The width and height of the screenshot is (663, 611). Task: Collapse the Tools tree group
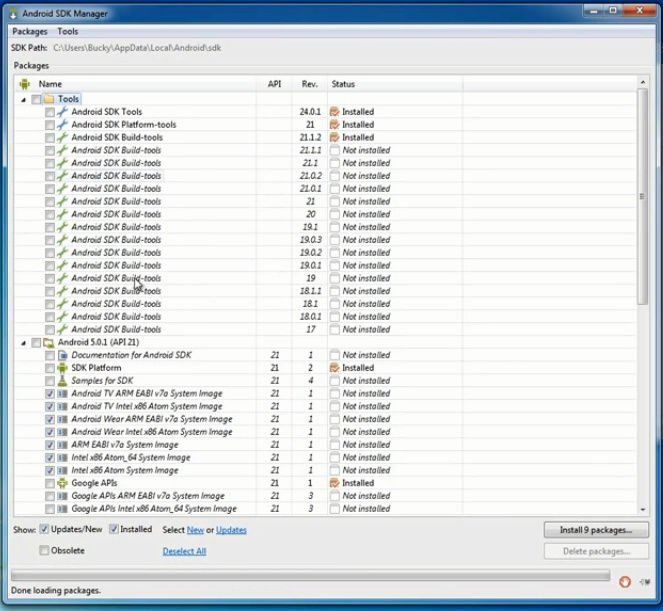tap(24, 100)
